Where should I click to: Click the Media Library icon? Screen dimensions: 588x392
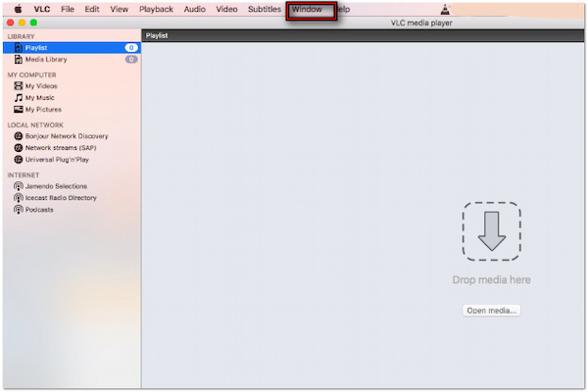18,59
